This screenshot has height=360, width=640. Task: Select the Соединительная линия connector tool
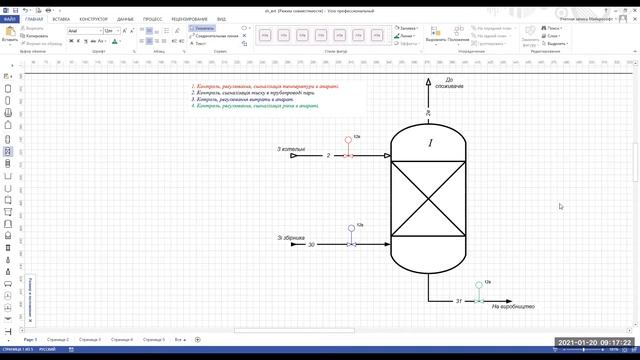pyautogui.click(x=214, y=36)
